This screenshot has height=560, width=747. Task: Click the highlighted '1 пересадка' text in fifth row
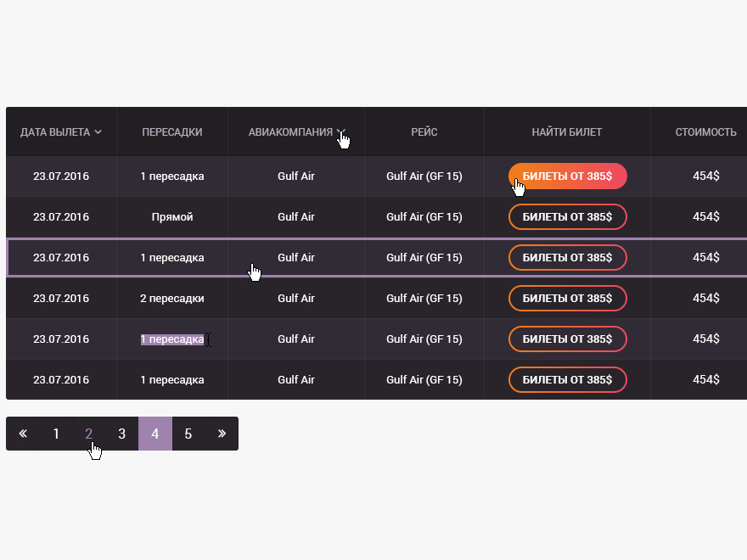(172, 339)
